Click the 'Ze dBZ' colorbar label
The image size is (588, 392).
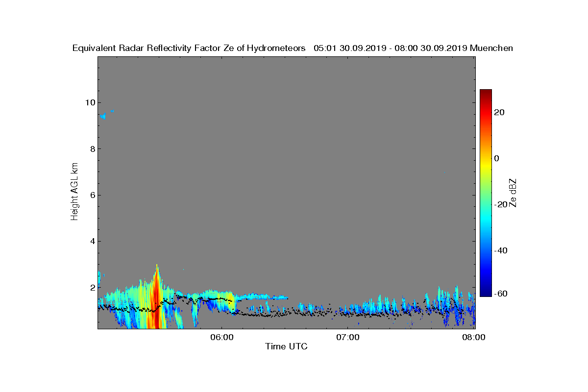(513, 193)
